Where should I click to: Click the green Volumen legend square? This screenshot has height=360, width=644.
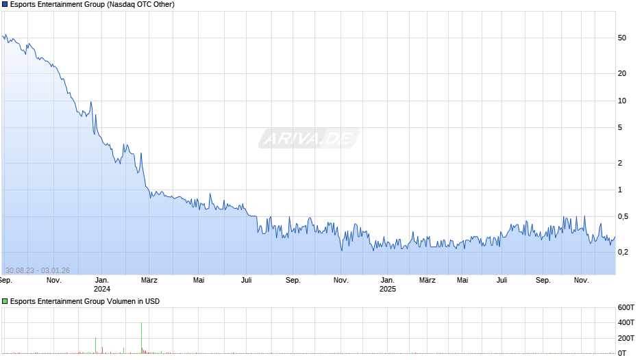point(5,301)
